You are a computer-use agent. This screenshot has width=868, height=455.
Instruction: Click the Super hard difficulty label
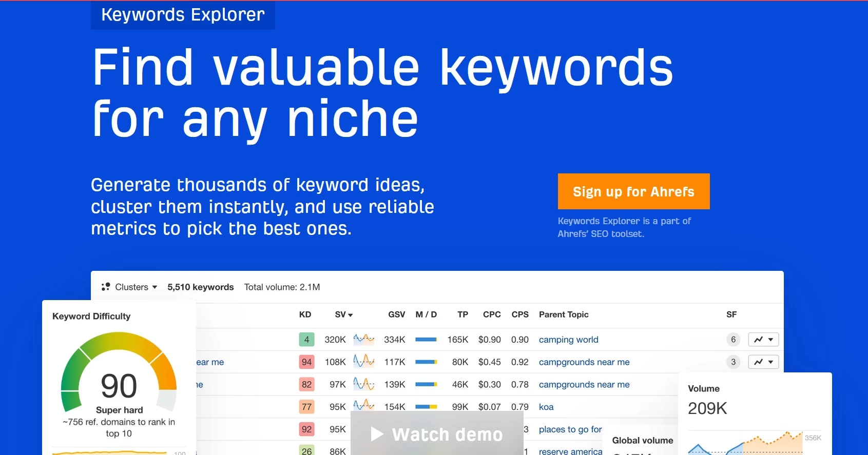119,410
